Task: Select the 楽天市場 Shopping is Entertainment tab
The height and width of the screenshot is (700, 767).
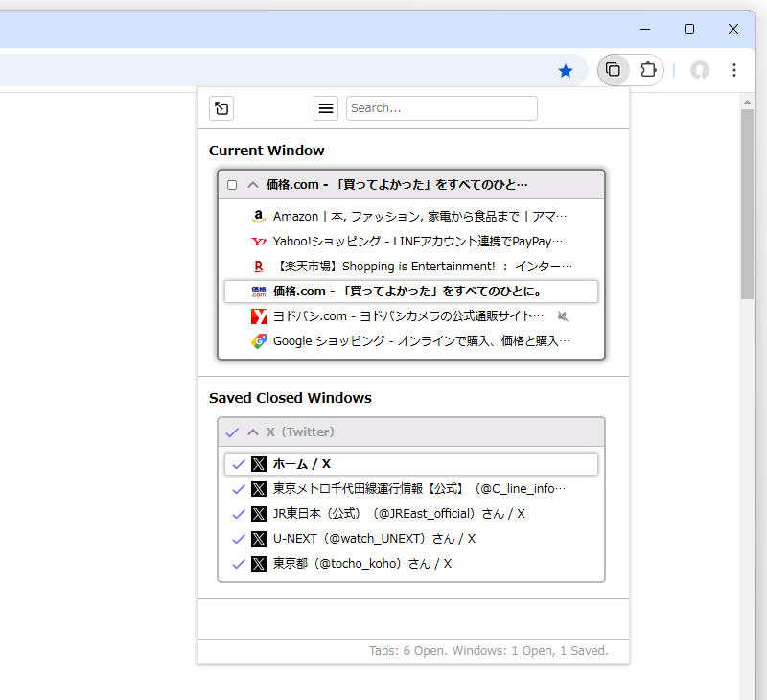Action: pyautogui.click(x=411, y=267)
